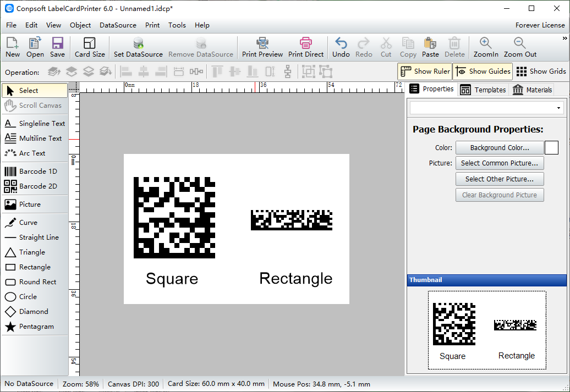Click the send backward one layer icon
This screenshot has width=570, height=392.
tap(89, 71)
